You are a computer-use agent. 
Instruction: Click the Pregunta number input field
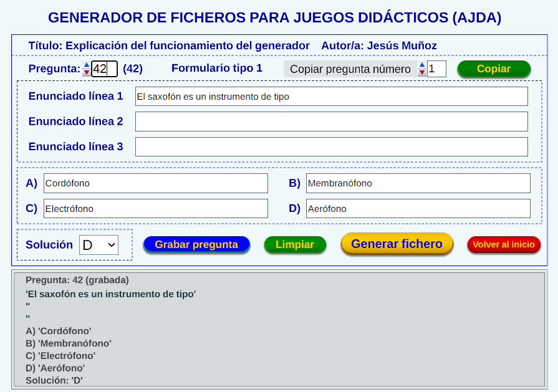(103, 69)
